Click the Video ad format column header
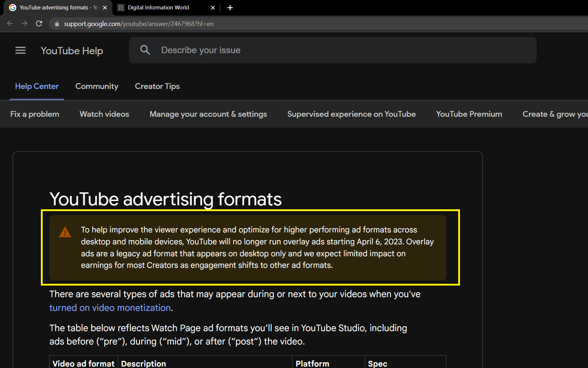588x368 pixels. pos(84,363)
